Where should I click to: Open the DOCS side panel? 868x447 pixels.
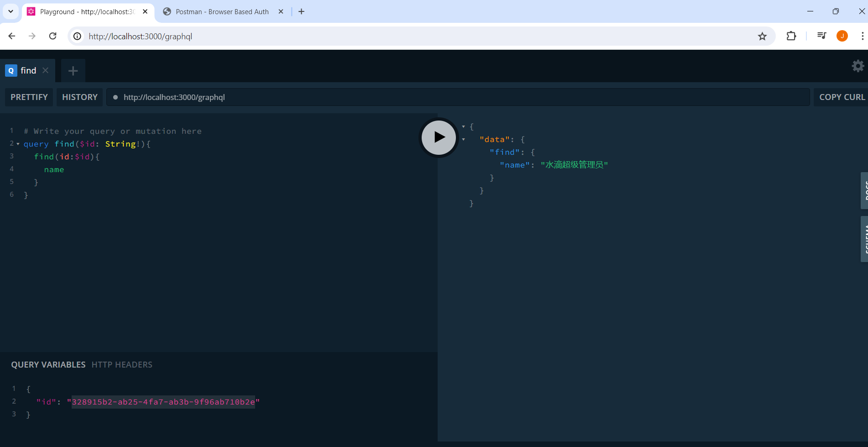[864, 190]
